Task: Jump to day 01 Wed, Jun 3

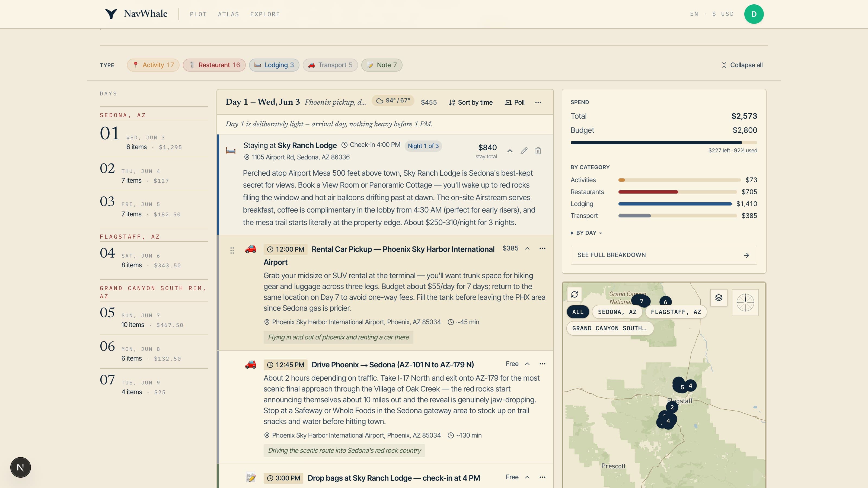Action: pyautogui.click(x=154, y=139)
